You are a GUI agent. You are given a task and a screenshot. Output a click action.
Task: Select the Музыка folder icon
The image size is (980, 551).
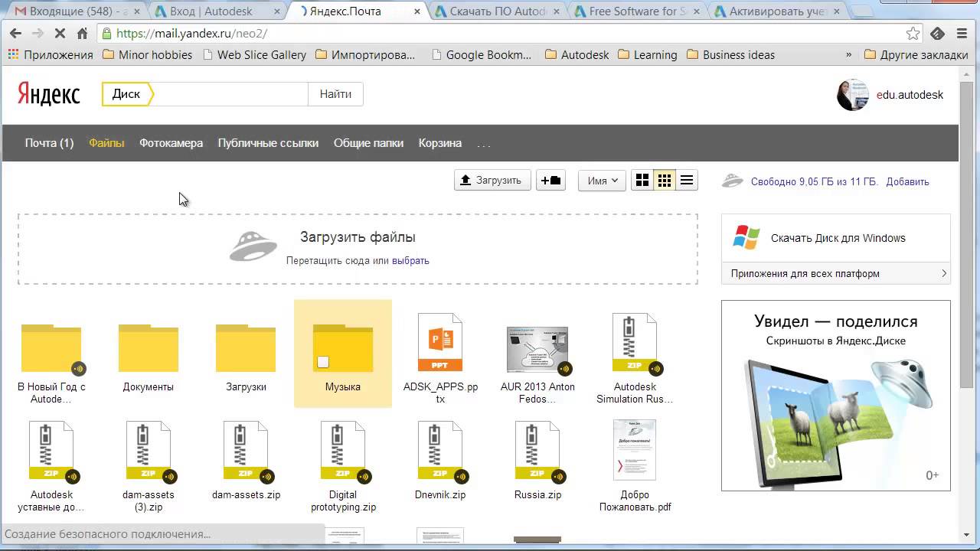(x=343, y=349)
